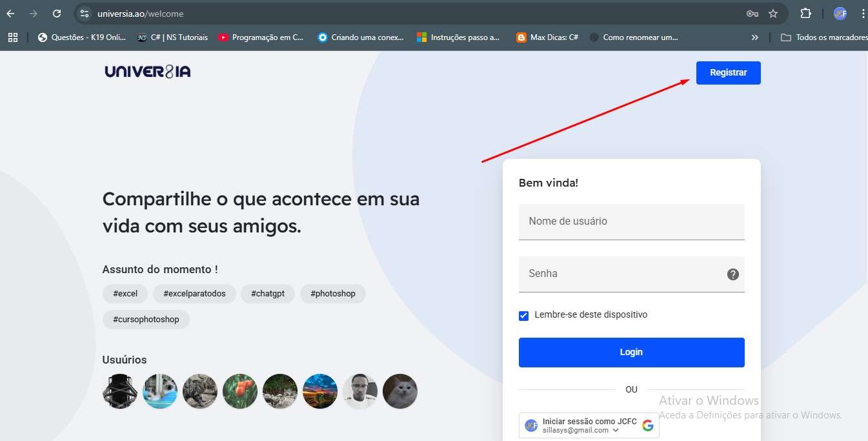Expand the Google account chooser arrow
The height and width of the screenshot is (441, 868).
click(616, 431)
